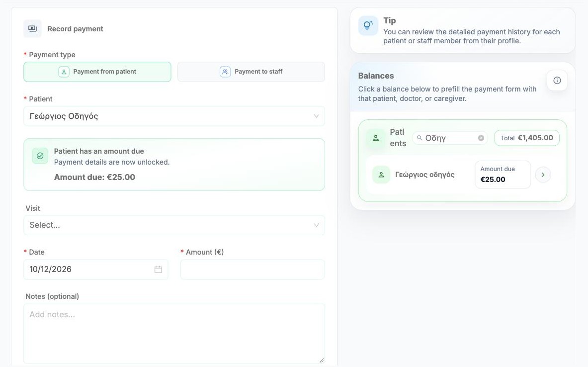Click the person icon beside Γεώργιος οδηγός balance row
This screenshot has height=367, width=588.
tap(381, 175)
